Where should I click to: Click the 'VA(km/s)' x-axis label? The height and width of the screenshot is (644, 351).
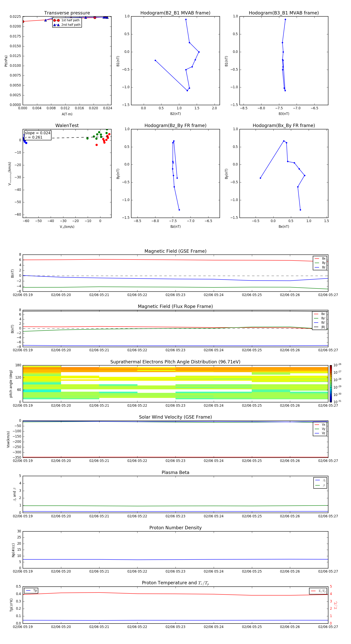(67, 227)
